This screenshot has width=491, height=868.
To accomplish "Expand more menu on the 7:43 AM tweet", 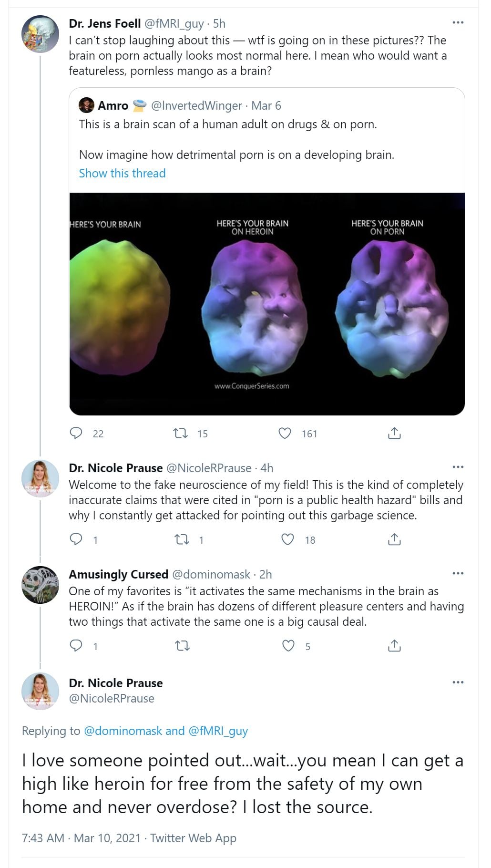I will (x=458, y=682).
